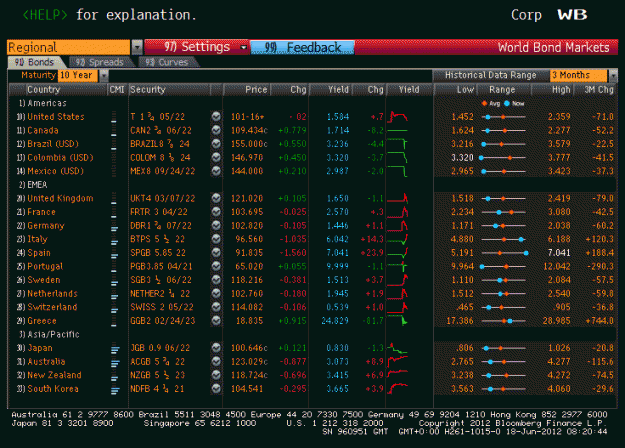Click the round icon beside FRTR 3 04/22
The height and width of the screenshot is (448, 625).
click(x=216, y=212)
